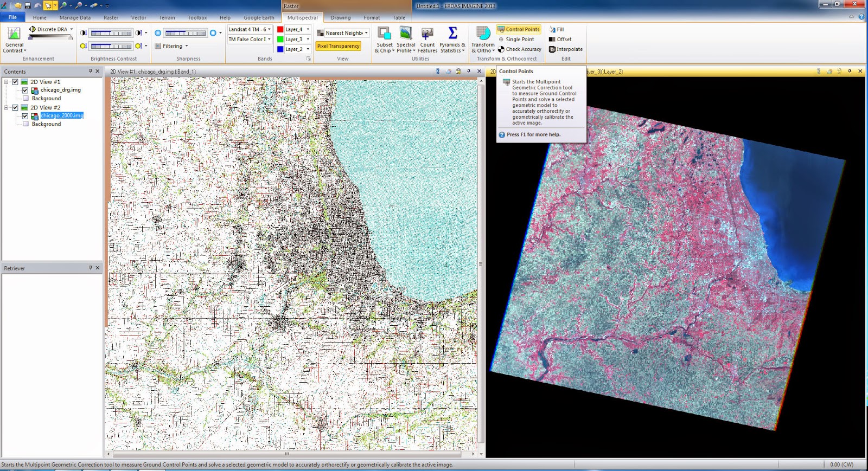Toggle chicago_2000.img layer visibility checkbox
Image resolution: width=868 pixels, height=471 pixels.
coord(25,115)
